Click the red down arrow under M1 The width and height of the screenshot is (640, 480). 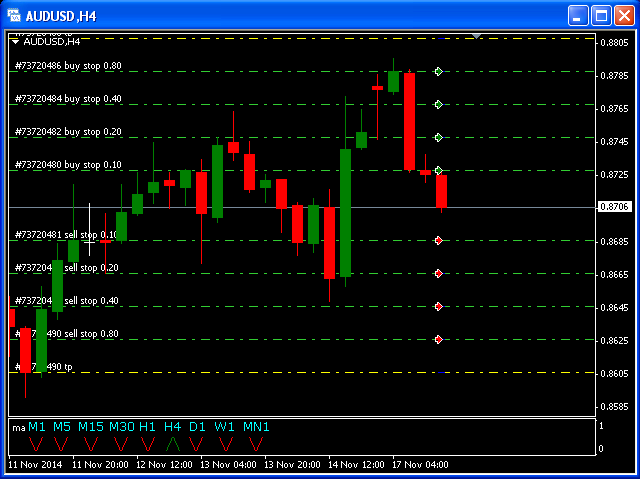point(37,443)
